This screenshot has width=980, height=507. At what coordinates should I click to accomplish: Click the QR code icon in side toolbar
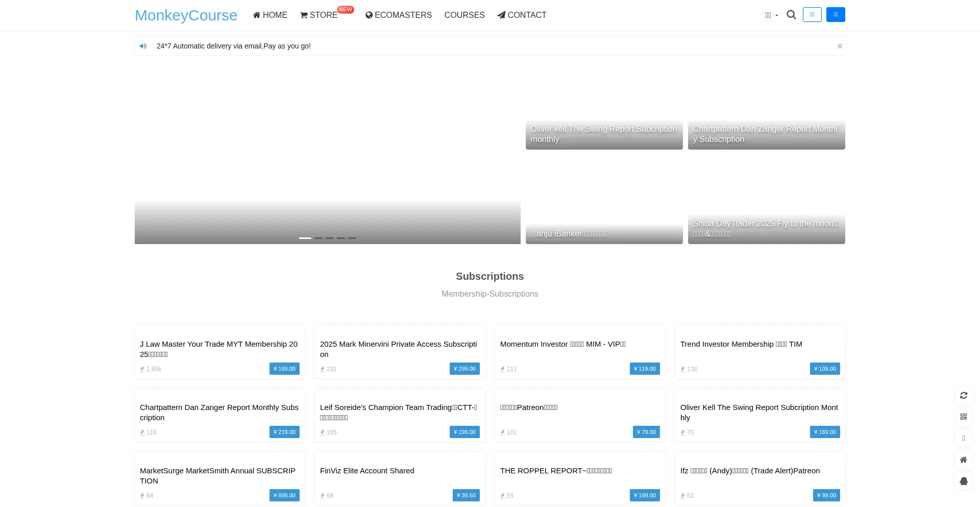964,417
